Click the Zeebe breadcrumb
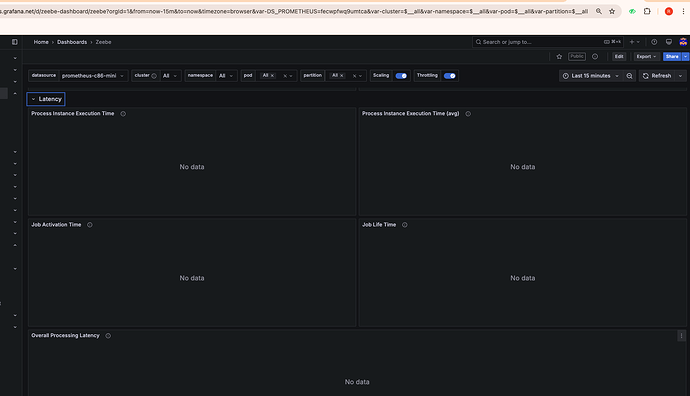The width and height of the screenshot is (690, 396). point(103,42)
